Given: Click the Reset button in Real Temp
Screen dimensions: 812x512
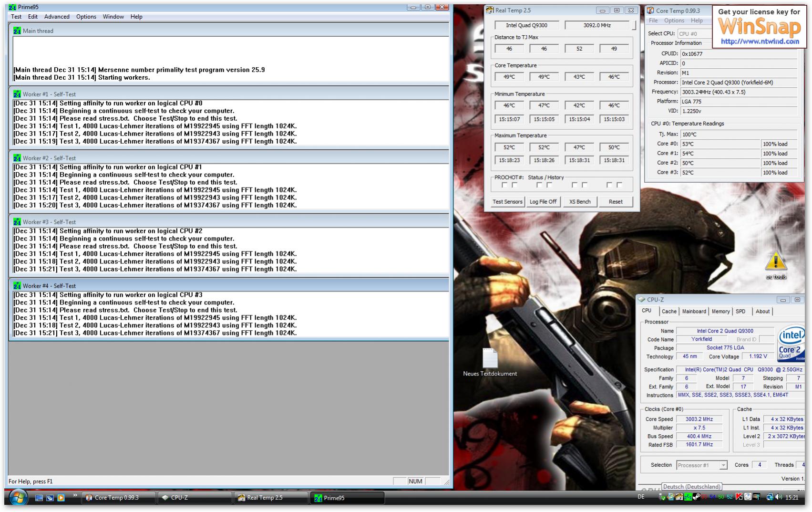Looking at the screenshot, I should click(x=616, y=202).
